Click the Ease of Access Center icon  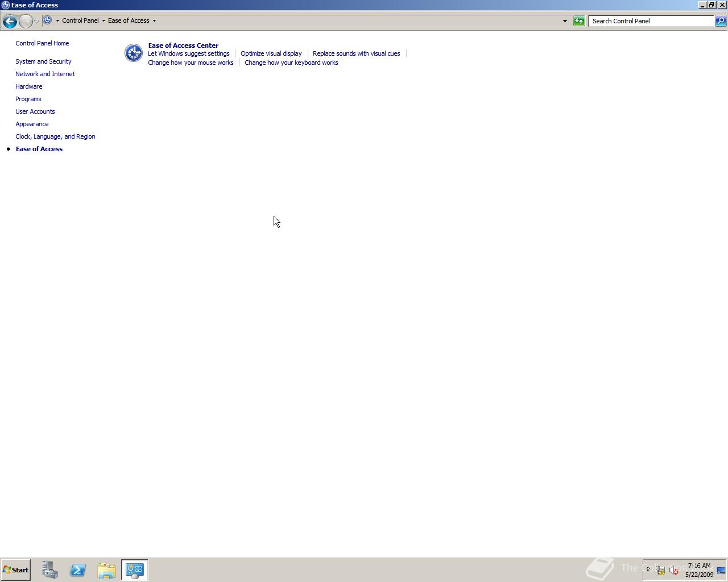[x=134, y=53]
